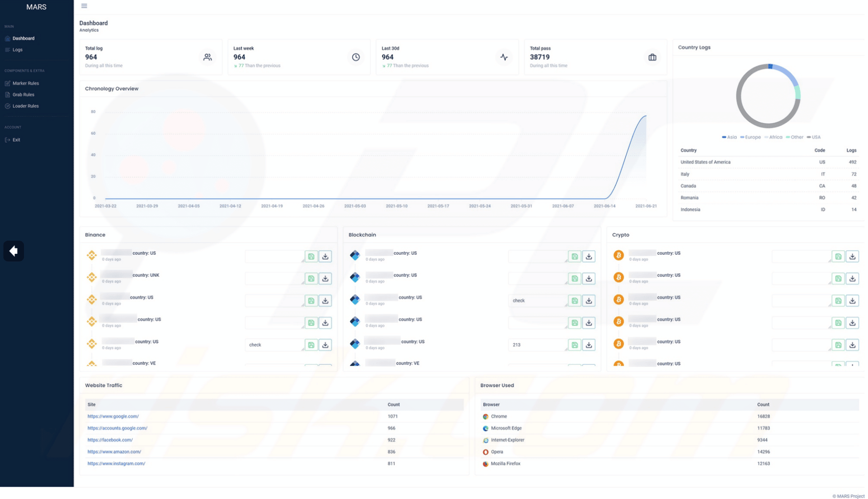Save first Binance log note

[x=311, y=257]
